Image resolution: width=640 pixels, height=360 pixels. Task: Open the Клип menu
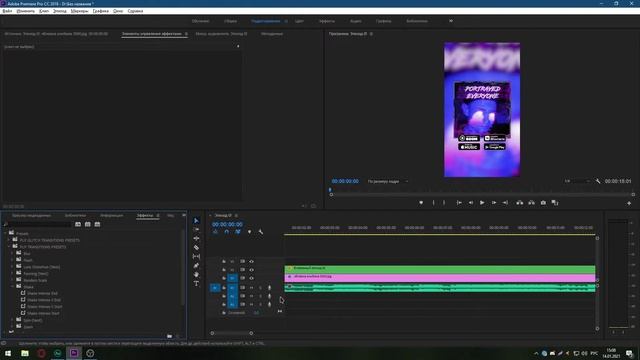coord(44,11)
